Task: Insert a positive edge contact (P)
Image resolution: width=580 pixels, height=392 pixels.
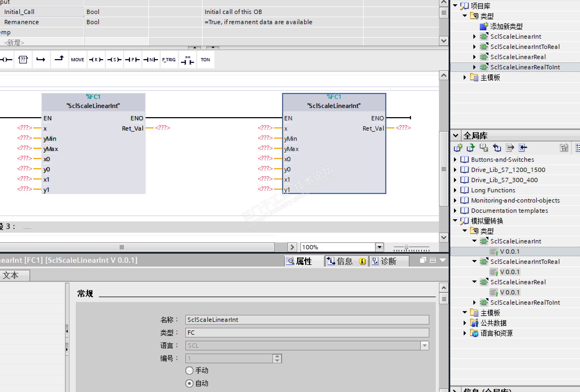Action: tap(132, 60)
